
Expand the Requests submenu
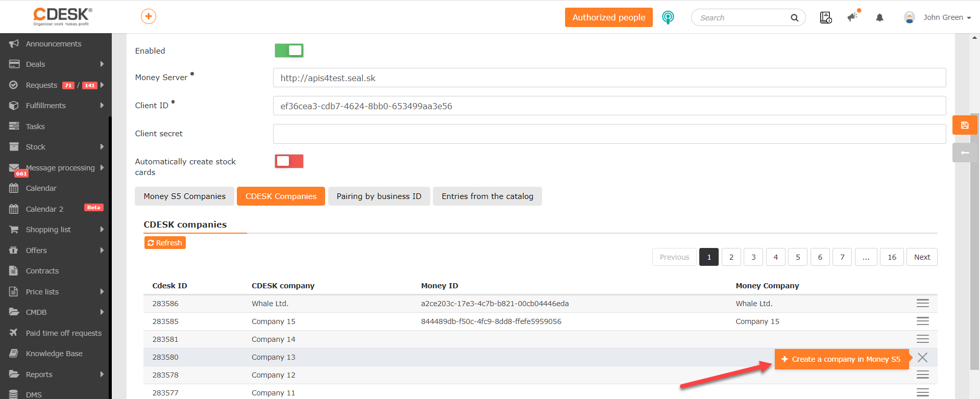tap(102, 85)
